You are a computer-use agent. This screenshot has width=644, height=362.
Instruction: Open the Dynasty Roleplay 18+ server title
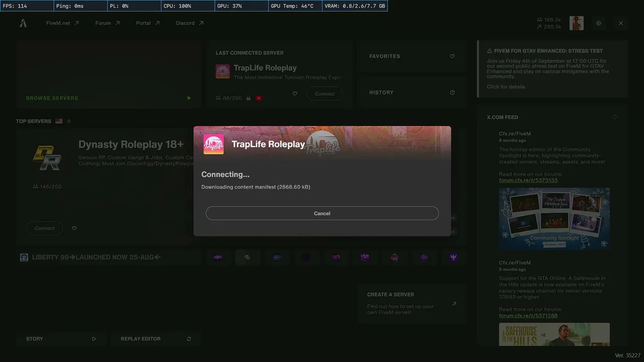(131, 145)
